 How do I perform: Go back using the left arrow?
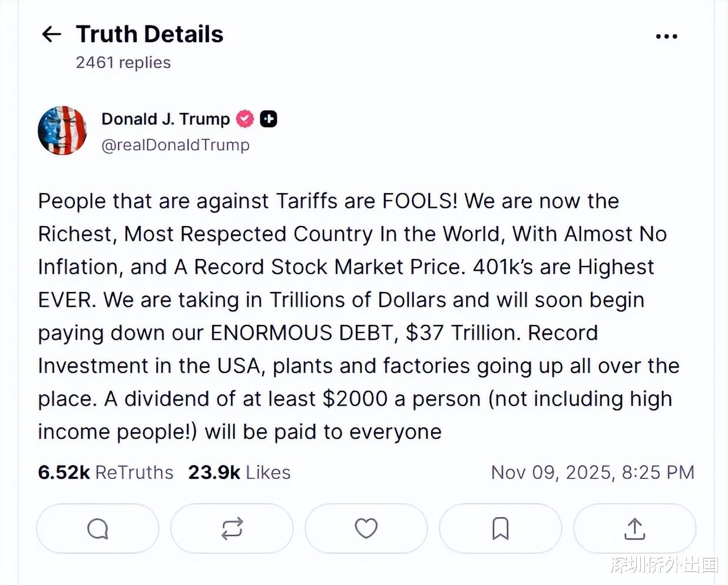(x=52, y=34)
